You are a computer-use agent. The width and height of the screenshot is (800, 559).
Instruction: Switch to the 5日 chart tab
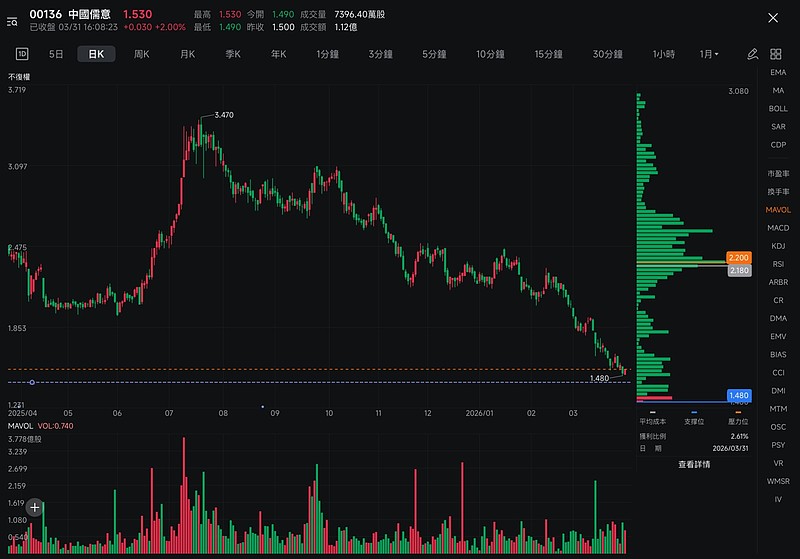point(56,54)
